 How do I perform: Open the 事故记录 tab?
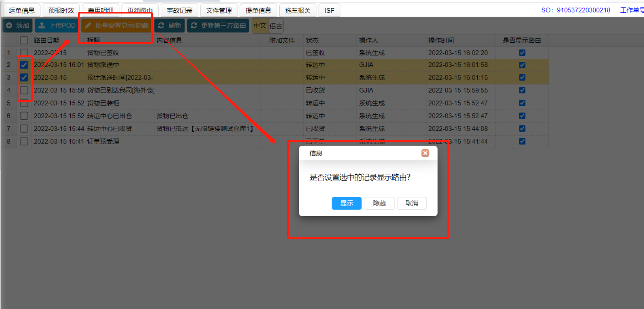(179, 11)
